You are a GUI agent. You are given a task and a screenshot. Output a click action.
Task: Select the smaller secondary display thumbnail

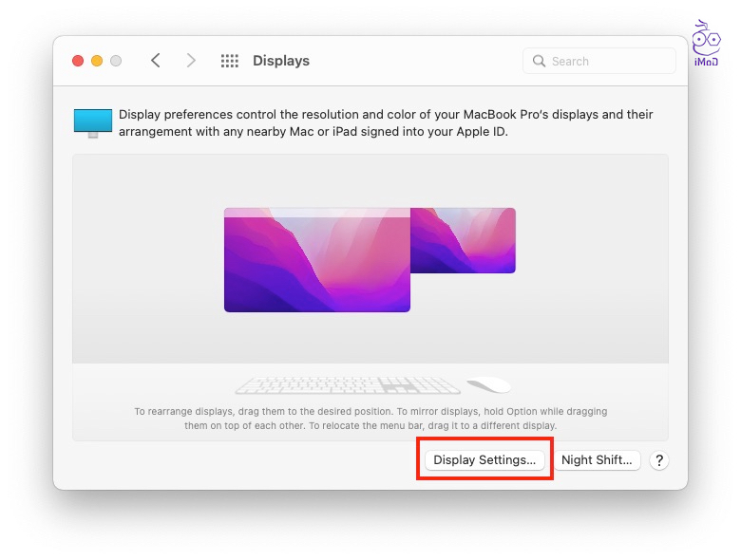[464, 241]
